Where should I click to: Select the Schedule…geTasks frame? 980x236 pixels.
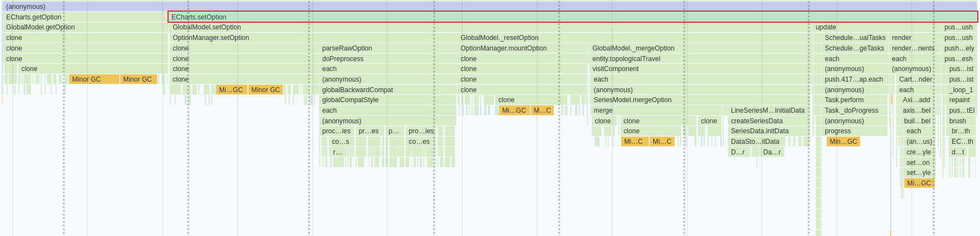click(855, 48)
